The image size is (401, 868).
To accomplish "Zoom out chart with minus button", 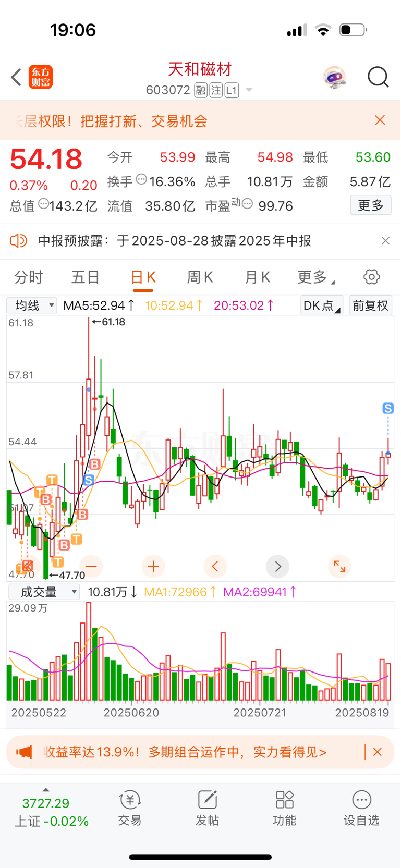I will [91, 566].
